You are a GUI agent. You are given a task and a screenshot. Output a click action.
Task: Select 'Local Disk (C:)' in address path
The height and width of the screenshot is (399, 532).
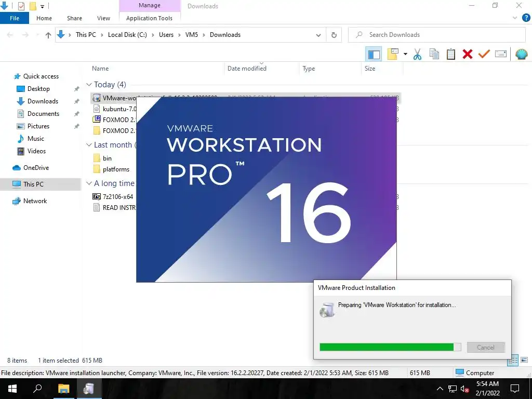tap(127, 35)
